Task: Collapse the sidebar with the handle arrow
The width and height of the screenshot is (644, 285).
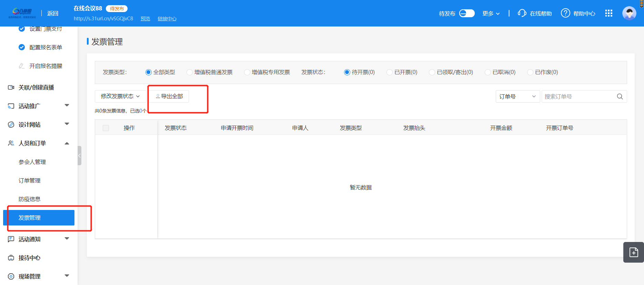Action: 80,156
